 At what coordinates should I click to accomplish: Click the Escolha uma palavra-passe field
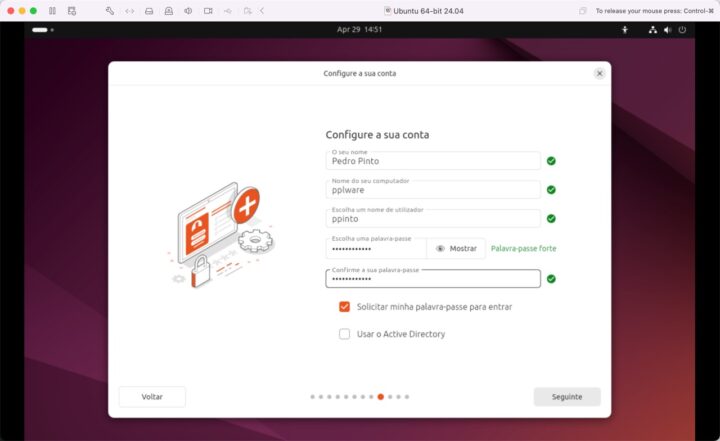pos(376,249)
